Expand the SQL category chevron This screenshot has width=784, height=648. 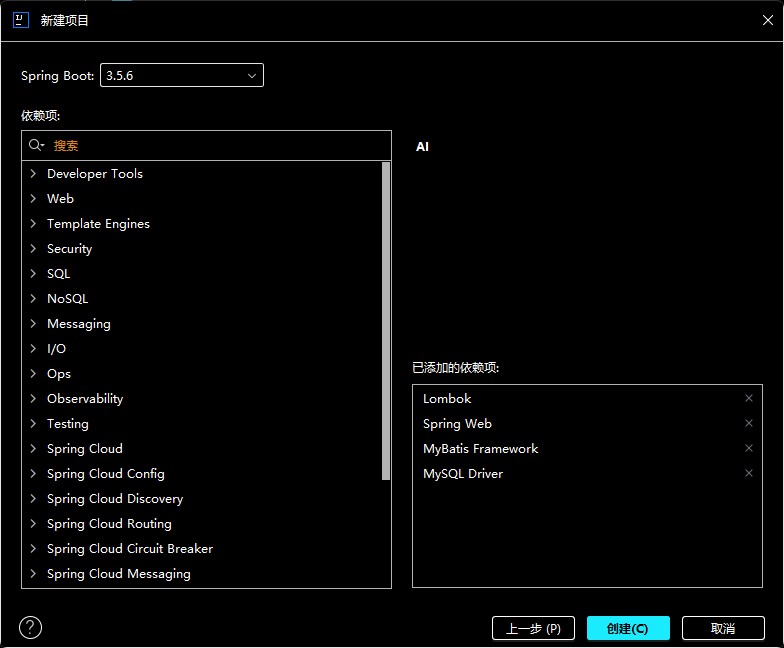pos(33,274)
